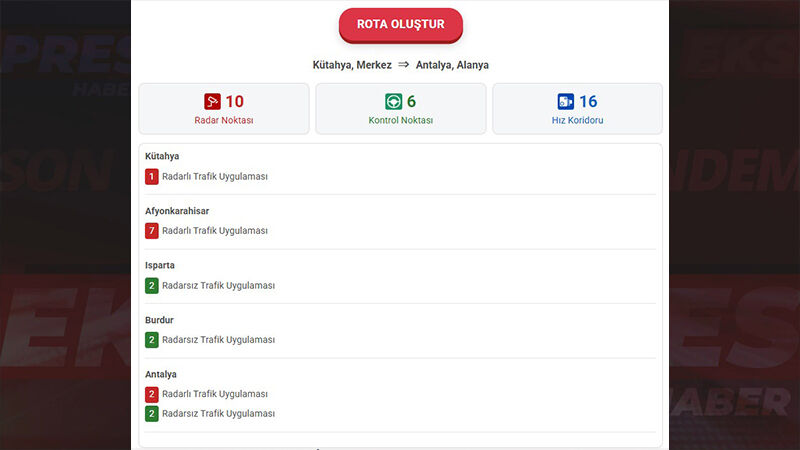Select the Antalya province heading

tap(161, 374)
